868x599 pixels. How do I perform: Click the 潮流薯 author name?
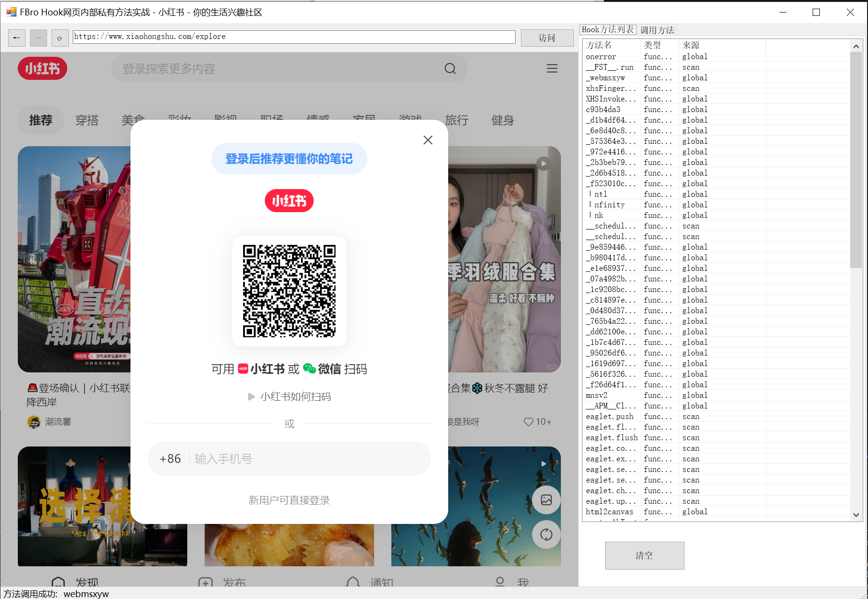point(58,422)
